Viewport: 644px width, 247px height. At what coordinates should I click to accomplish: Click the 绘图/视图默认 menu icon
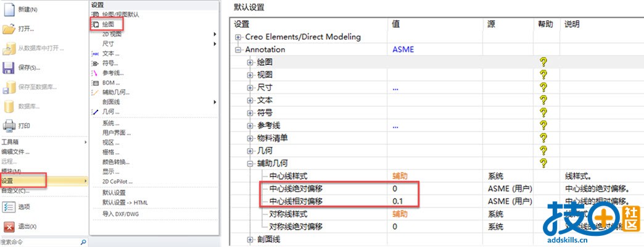pyautogui.click(x=95, y=15)
